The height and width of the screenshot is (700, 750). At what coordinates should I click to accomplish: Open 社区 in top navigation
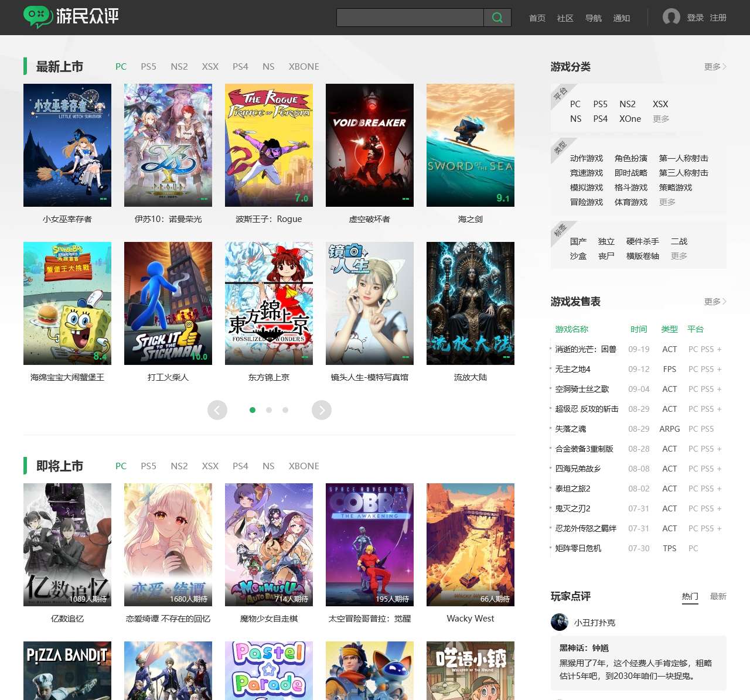click(x=565, y=18)
